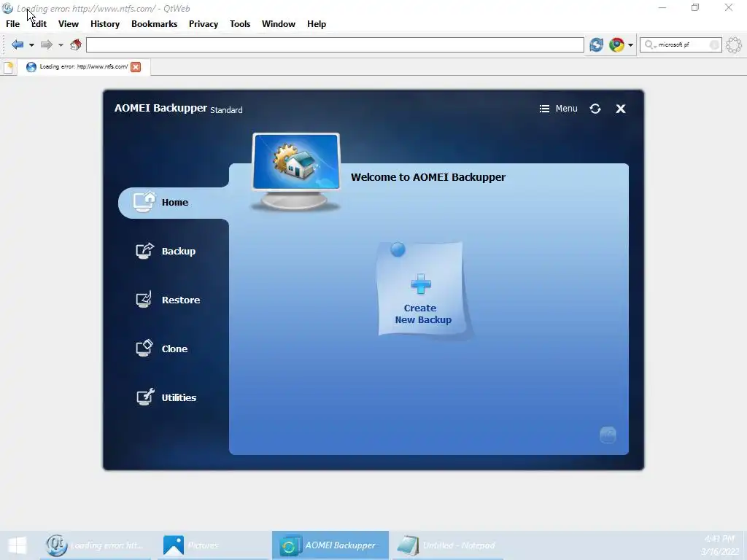Open a new tab with page icon
Screen dimensions: 747x560
click(9, 67)
